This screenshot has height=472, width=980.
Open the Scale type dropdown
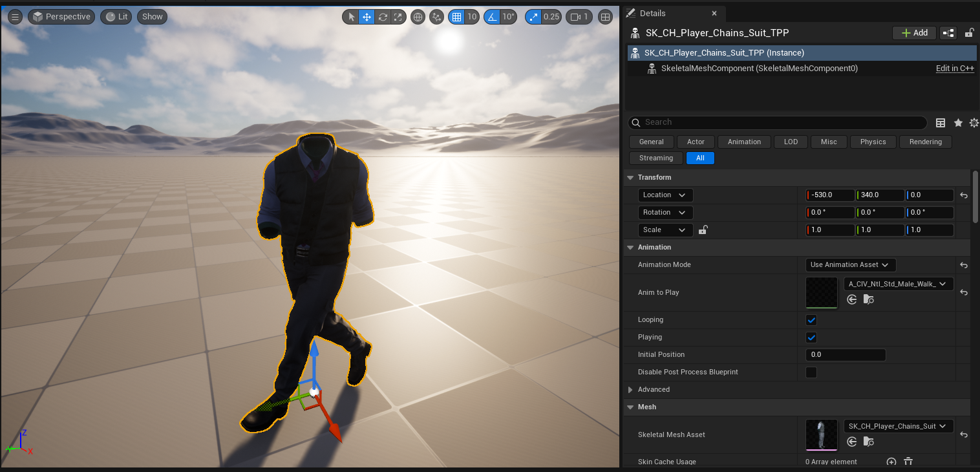click(x=665, y=230)
